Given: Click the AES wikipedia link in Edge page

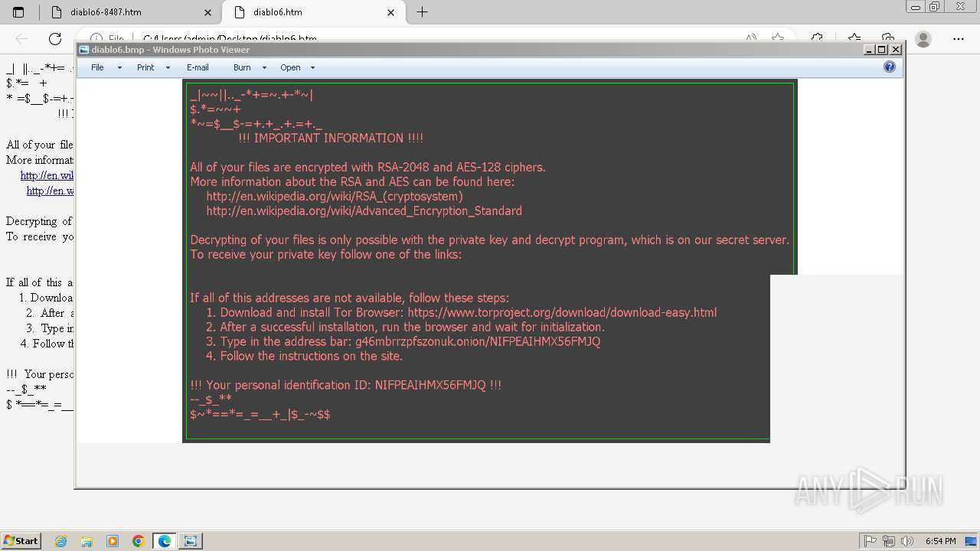Looking at the screenshot, I should [50, 191].
